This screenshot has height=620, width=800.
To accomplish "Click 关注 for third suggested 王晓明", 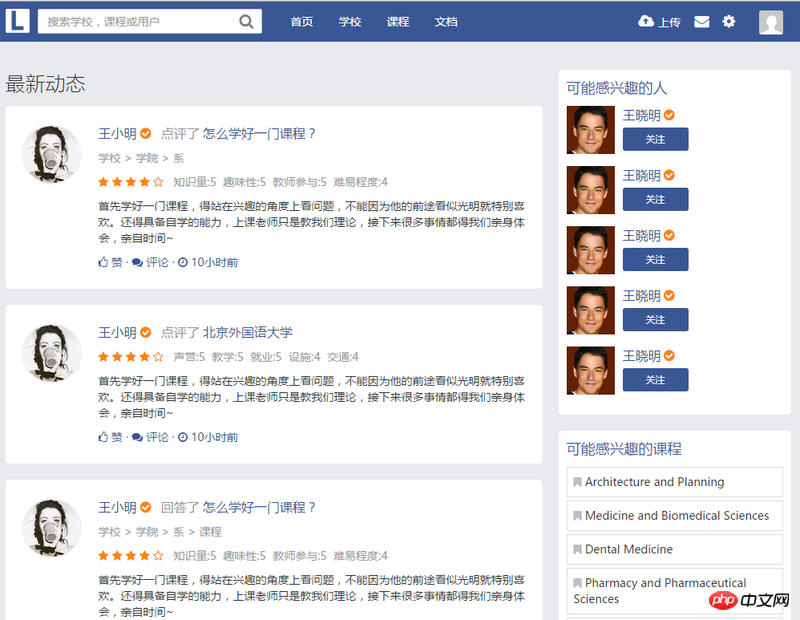I will [x=656, y=260].
